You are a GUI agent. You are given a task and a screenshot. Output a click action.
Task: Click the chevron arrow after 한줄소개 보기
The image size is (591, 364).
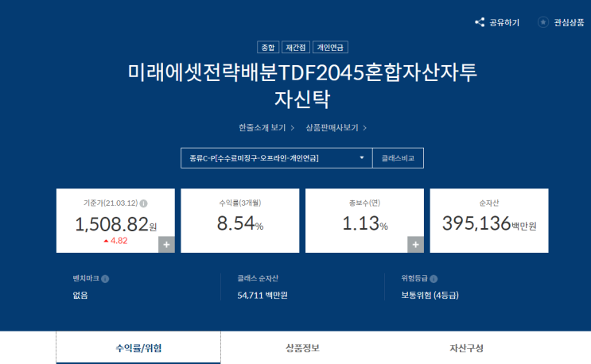(292, 128)
